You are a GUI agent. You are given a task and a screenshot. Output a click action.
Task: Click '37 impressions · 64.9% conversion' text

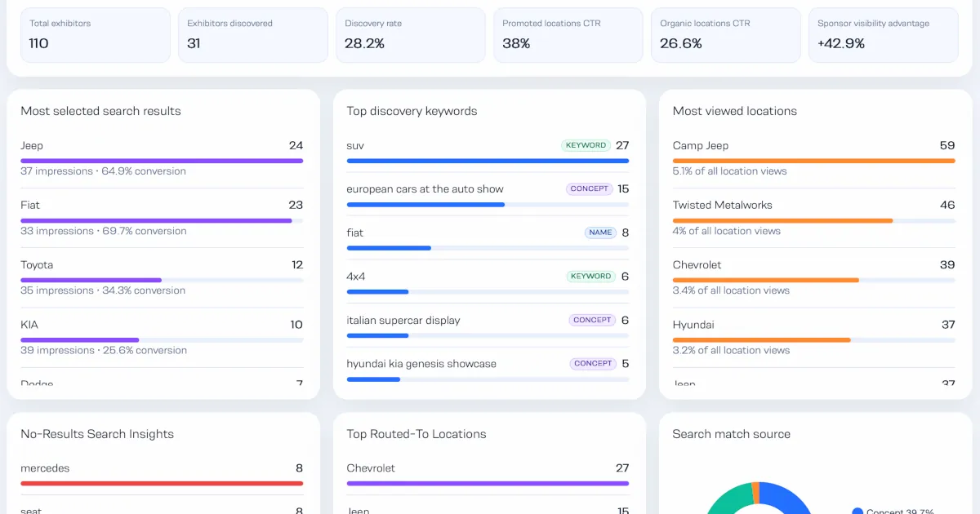[x=103, y=171]
